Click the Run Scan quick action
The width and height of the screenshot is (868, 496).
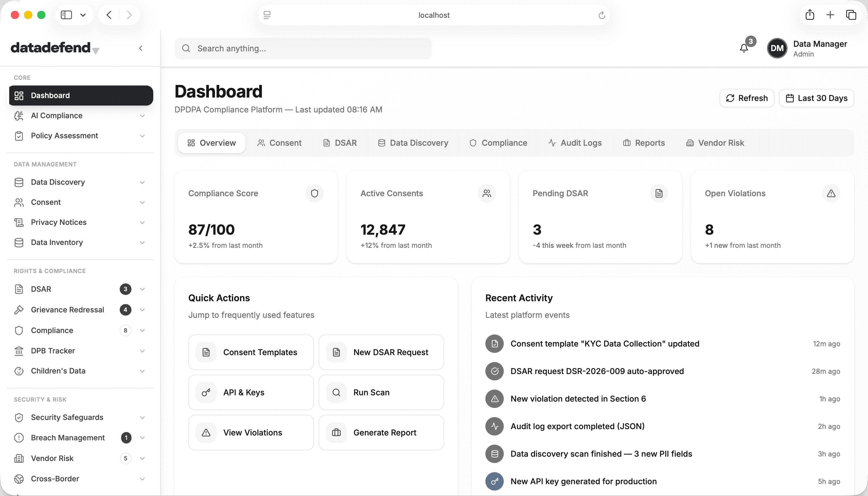[381, 392]
